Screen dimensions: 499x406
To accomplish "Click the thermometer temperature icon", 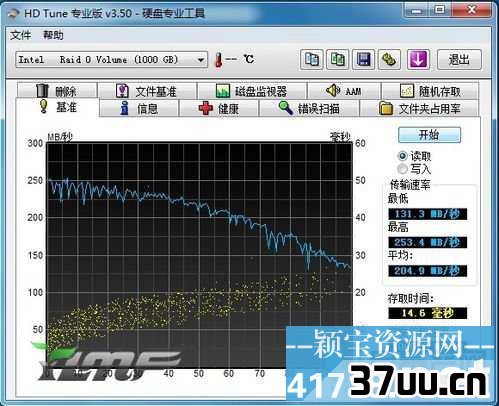I will coord(218,60).
